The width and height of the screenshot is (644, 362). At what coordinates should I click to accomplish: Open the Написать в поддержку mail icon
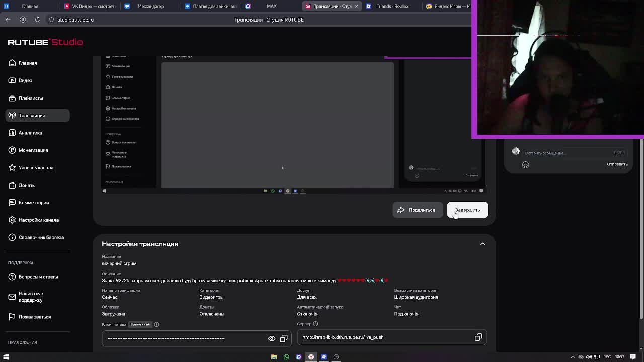point(12,297)
